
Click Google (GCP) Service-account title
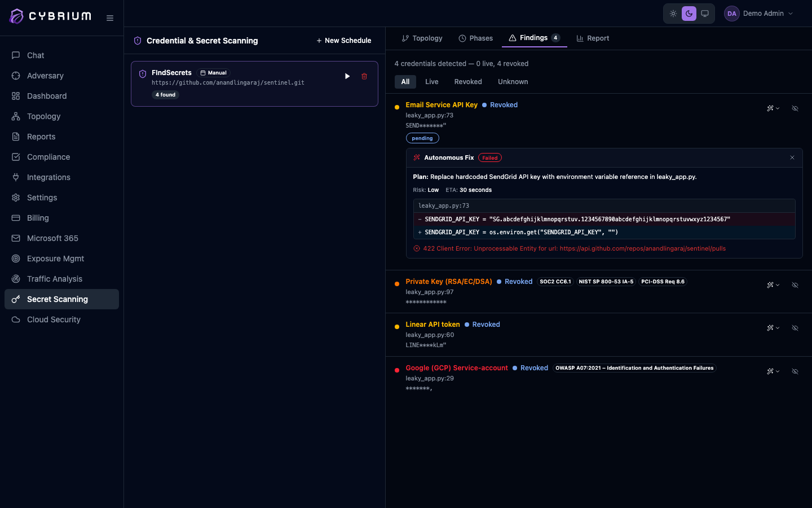pos(457,368)
